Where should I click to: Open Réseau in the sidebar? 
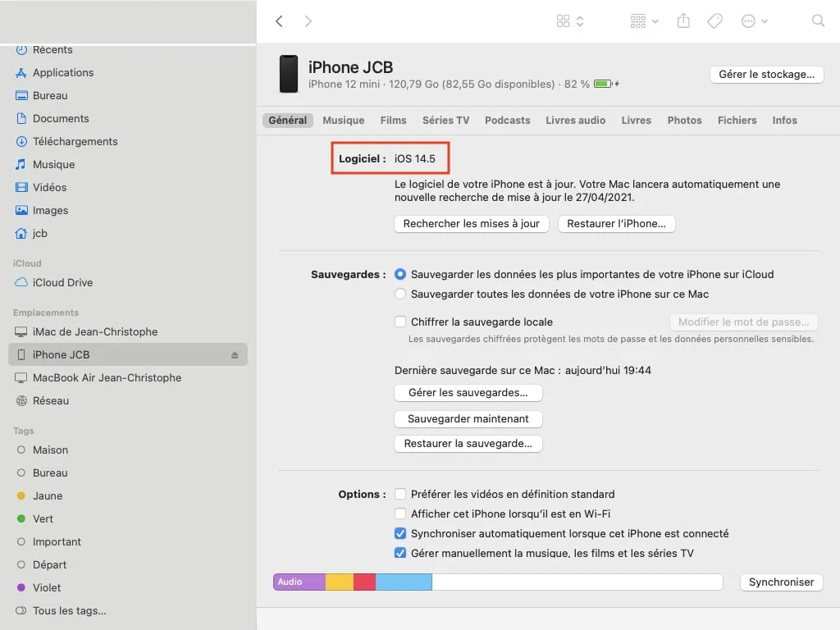click(x=129, y=401)
